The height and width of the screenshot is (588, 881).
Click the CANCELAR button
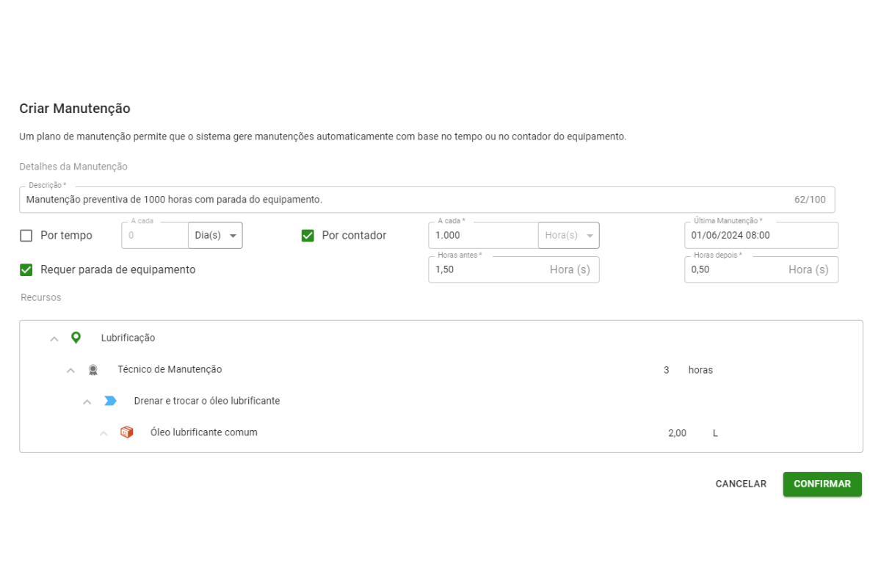point(741,484)
